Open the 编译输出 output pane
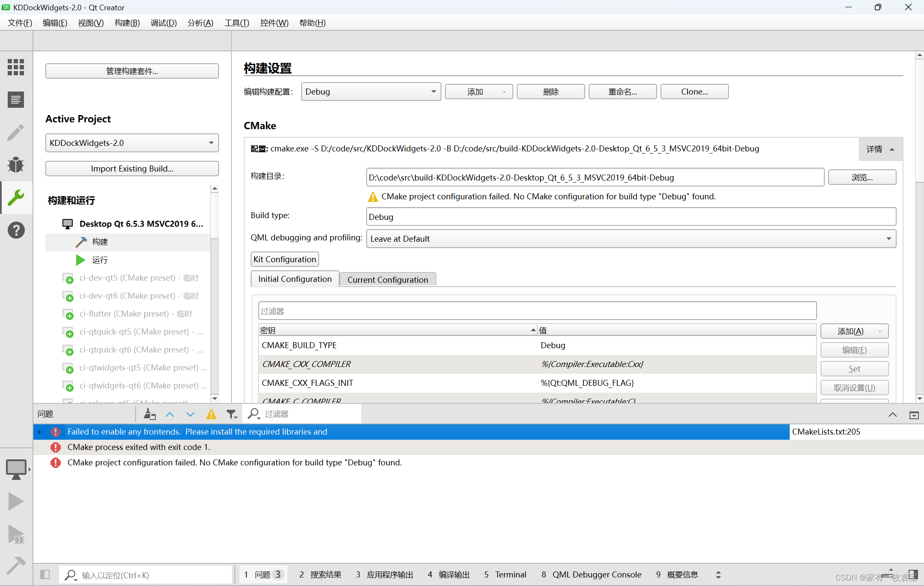The image size is (924, 586). [448, 574]
